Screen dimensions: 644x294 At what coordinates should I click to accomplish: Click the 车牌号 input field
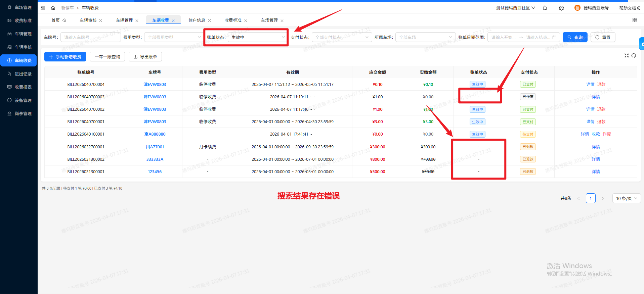90,37
